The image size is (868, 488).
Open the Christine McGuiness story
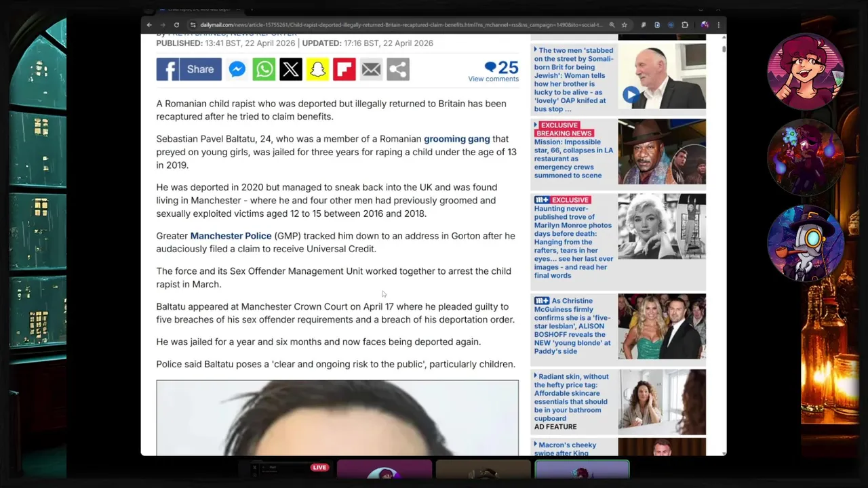pos(574,326)
